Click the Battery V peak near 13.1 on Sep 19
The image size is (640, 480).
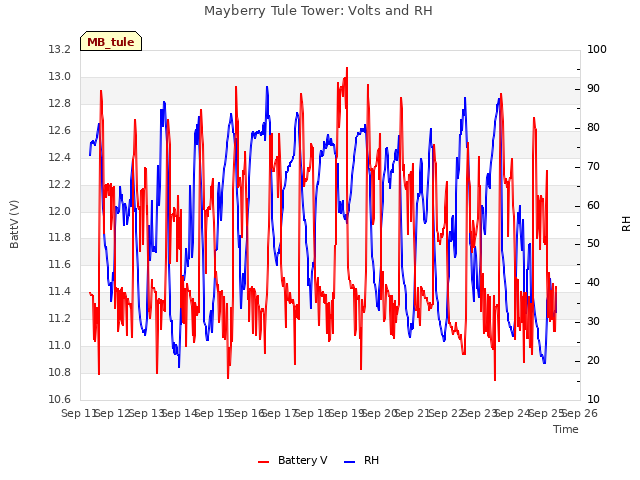(x=347, y=69)
